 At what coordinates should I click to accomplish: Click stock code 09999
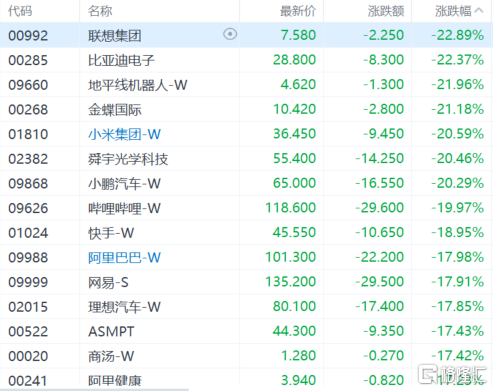(x=28, y=282)
